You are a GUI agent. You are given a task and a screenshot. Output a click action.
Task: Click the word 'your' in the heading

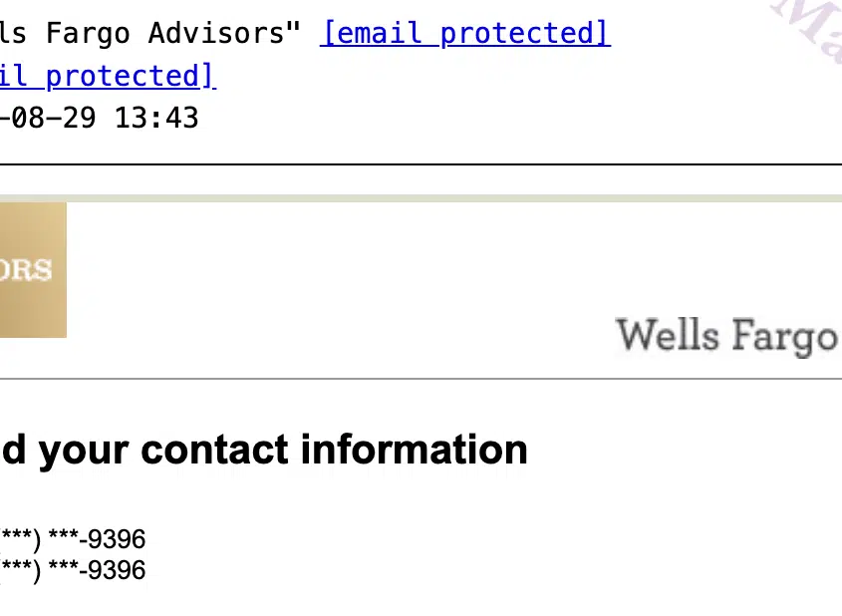(84, 452)
